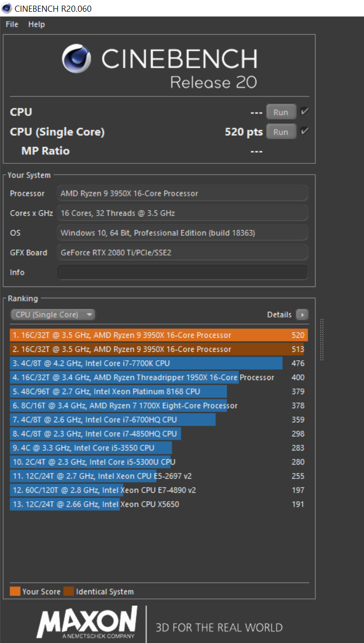Click the panel resize grip handle

(322, 340)
